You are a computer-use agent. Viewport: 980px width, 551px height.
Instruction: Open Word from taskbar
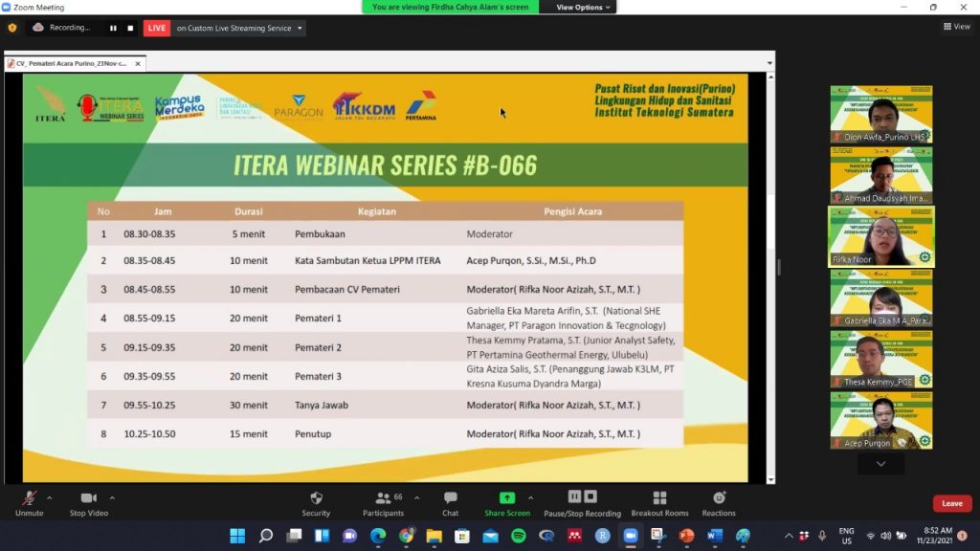715,536
